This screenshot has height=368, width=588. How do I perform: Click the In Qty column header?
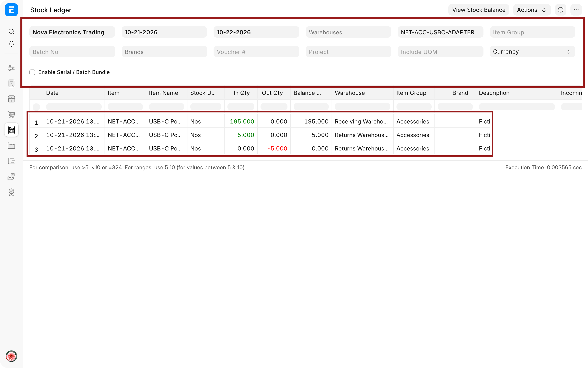point(241,93)
